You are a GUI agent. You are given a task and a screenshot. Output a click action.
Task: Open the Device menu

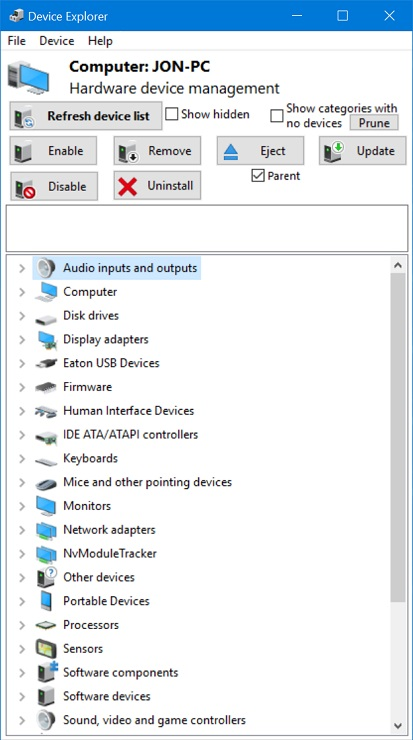coord(57,41)
